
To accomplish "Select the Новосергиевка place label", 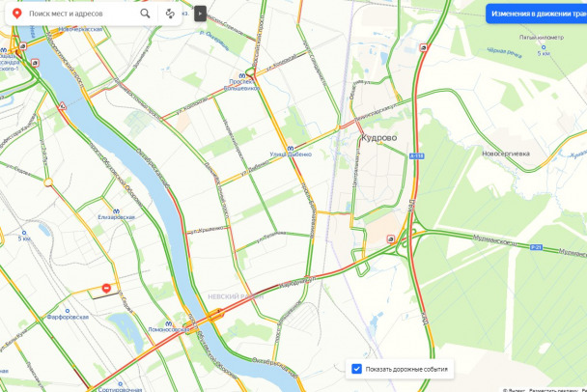I will pyautogui.click(x=505, y=154).
